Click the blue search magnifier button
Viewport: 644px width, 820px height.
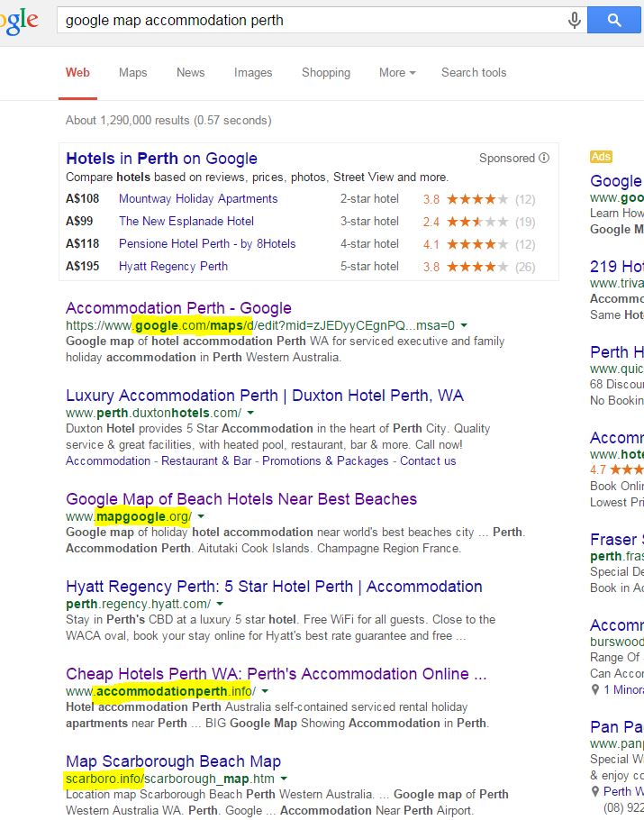(614, 20)
